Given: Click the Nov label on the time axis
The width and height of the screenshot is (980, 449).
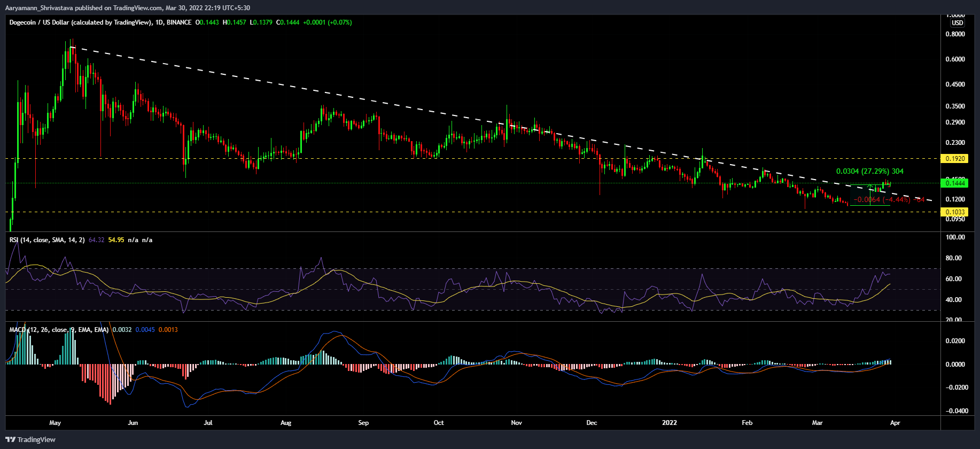Looking at the screenshot, I should pyautogui.click(x=516, y=423).
